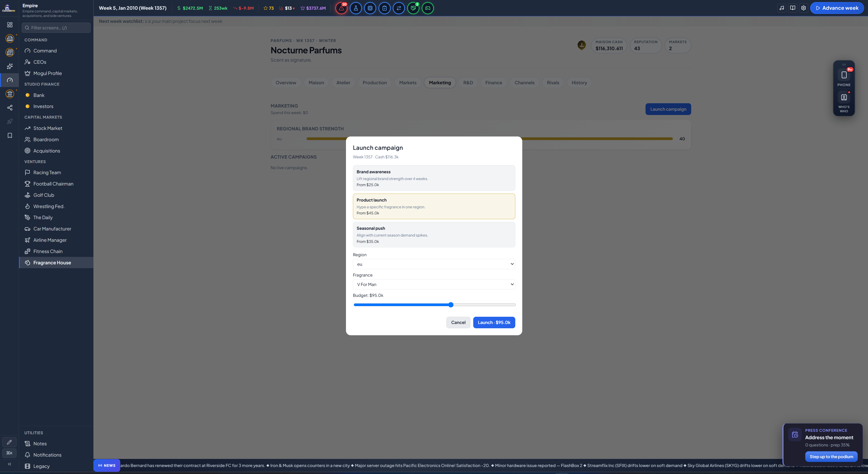Open the game controller icon in top bar
This screenshot has height=474, width=868.
pos(428,8)
